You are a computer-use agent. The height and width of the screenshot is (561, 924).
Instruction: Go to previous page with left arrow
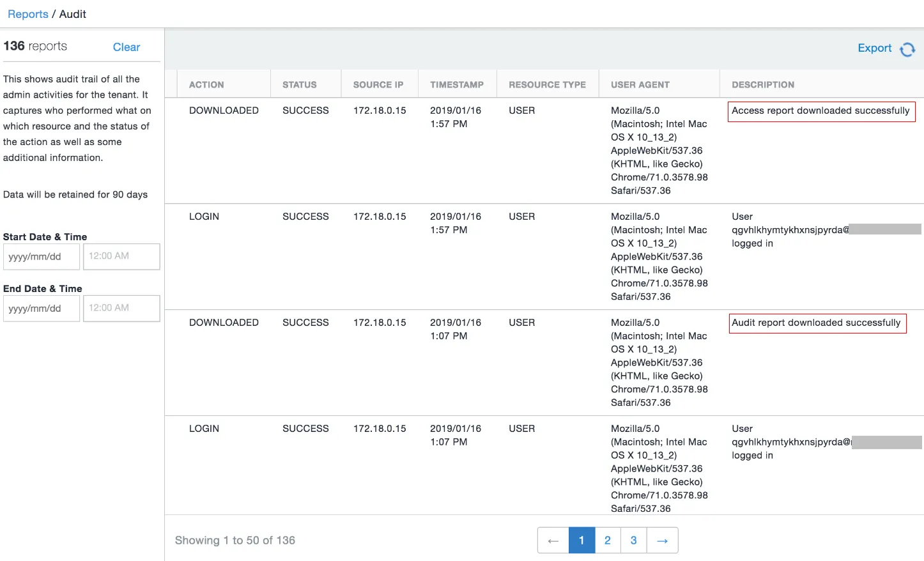coord(553,541)
